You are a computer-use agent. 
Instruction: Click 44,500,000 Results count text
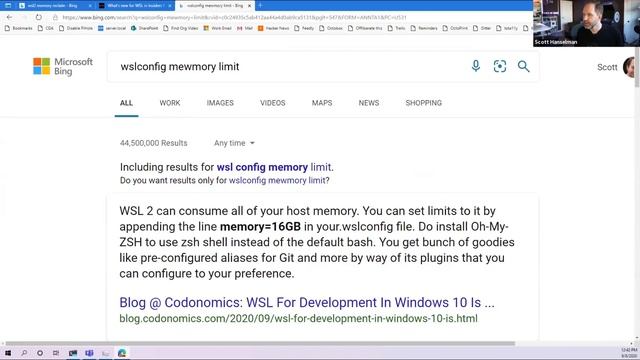153,143
